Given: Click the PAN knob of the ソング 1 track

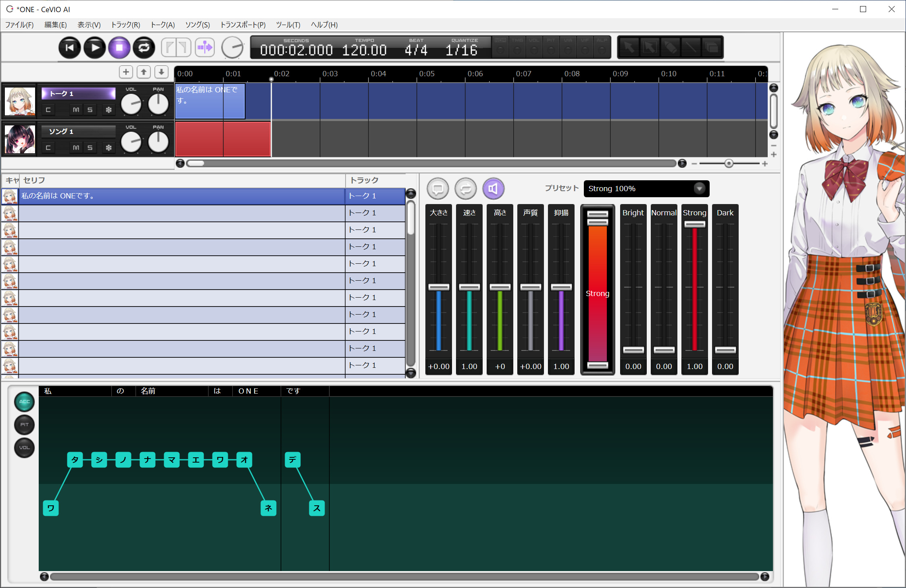Looking at the screenshot, I should click(x=158, y=142).
